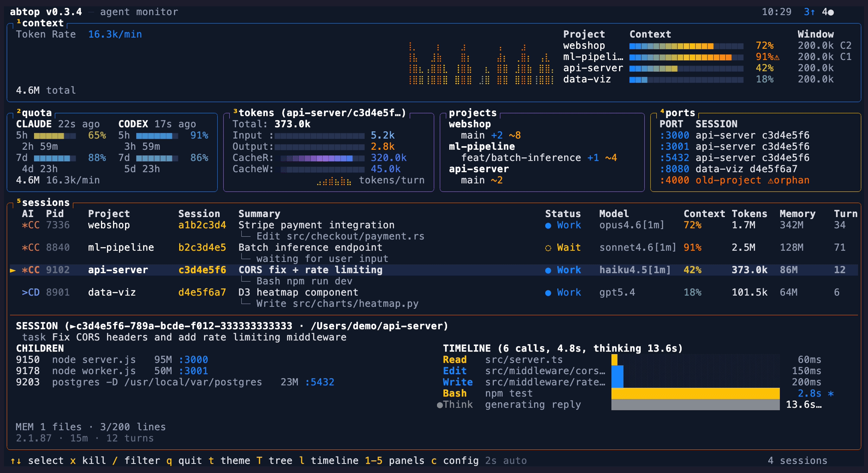Click the Wait status circle for ml-pipeline
868x473 pixels.
pos(548,248)
